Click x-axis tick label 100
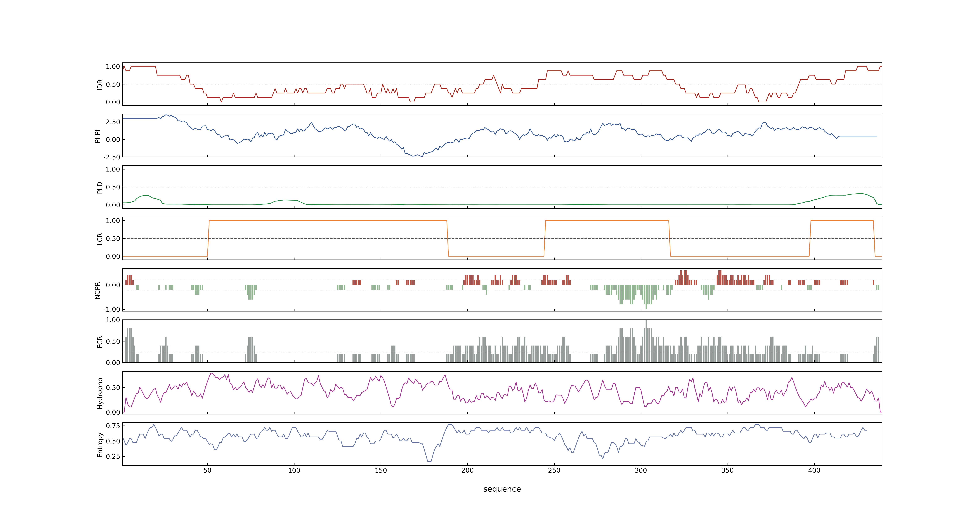The image size is (980, 523). pos(294,470)
